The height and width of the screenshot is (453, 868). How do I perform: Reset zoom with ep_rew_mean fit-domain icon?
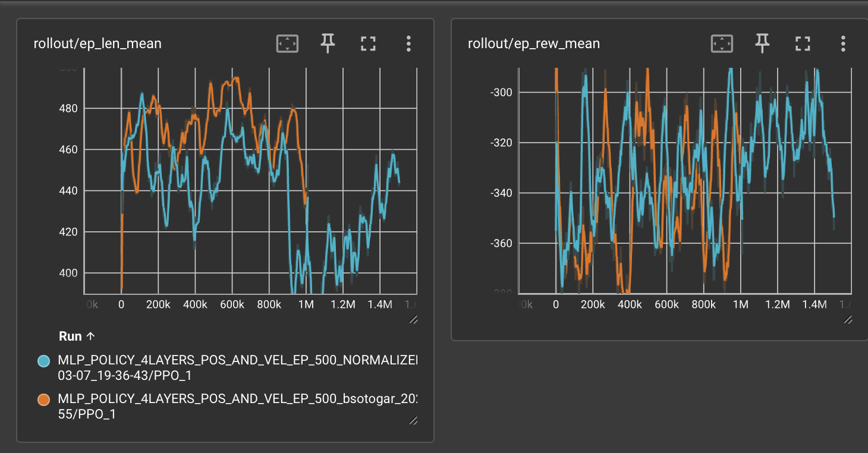pos(722,43)
